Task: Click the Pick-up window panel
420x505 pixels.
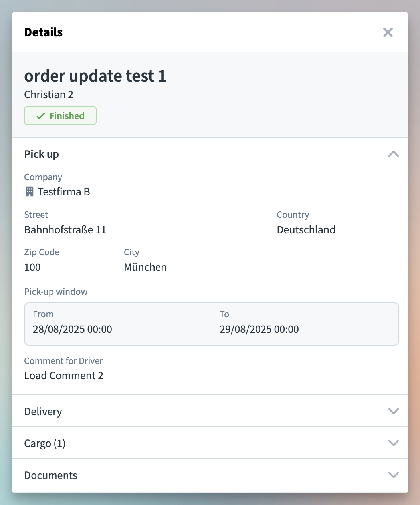Action: click(212, 324)
